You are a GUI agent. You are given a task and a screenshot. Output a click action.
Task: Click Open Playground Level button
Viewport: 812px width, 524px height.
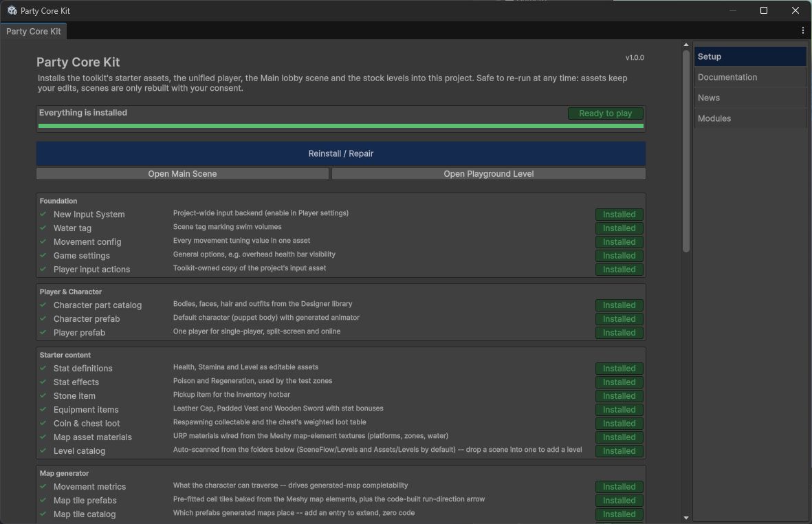[488, 174]
